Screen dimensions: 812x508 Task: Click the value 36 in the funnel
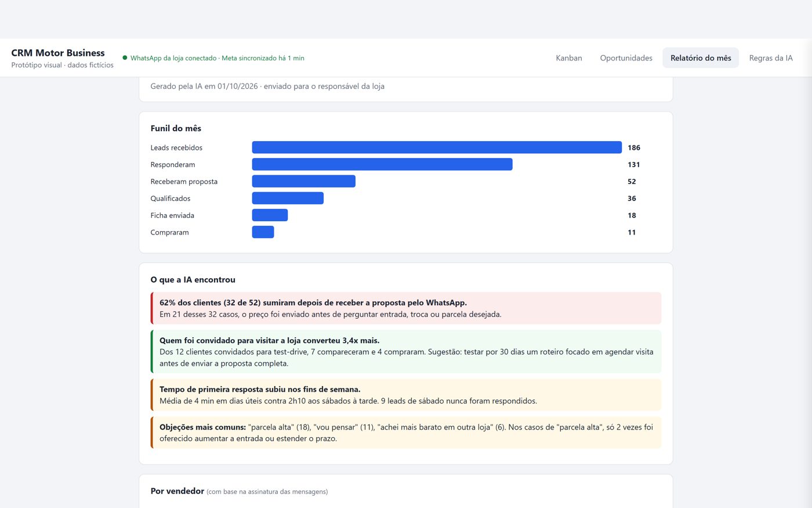tap(632, 198)
